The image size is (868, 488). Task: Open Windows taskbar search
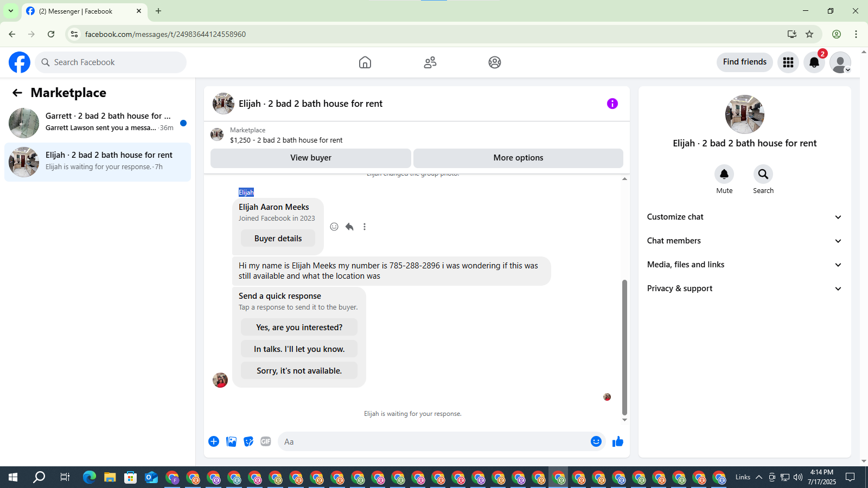[39, 477]
